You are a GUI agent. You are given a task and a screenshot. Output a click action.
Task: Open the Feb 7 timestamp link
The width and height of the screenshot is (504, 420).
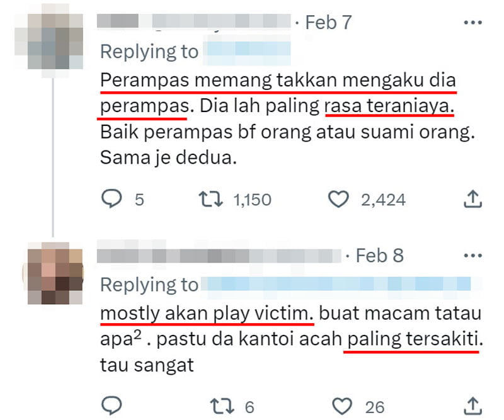328,23
